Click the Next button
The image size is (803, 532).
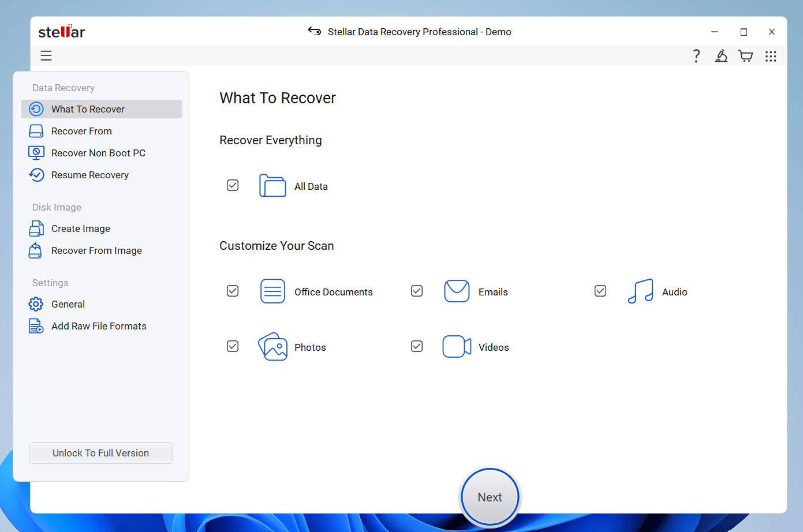[x=490, y=497]
